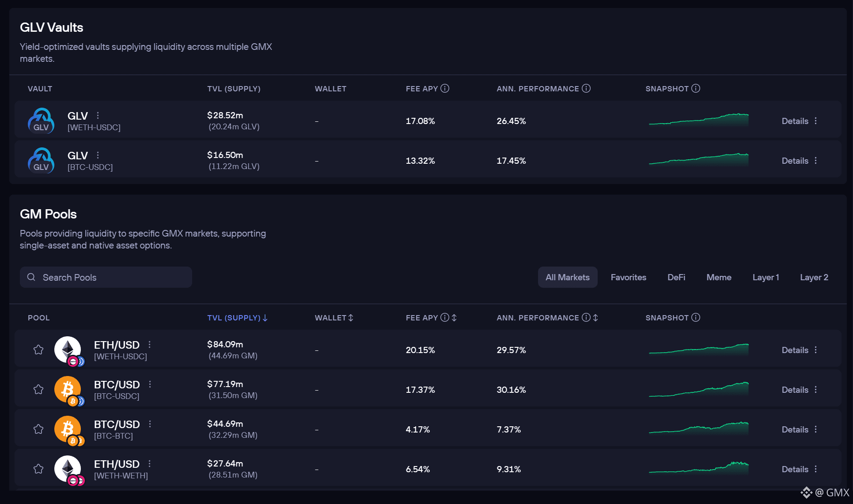Select the Layer 2 filter tab

(814, 277)
